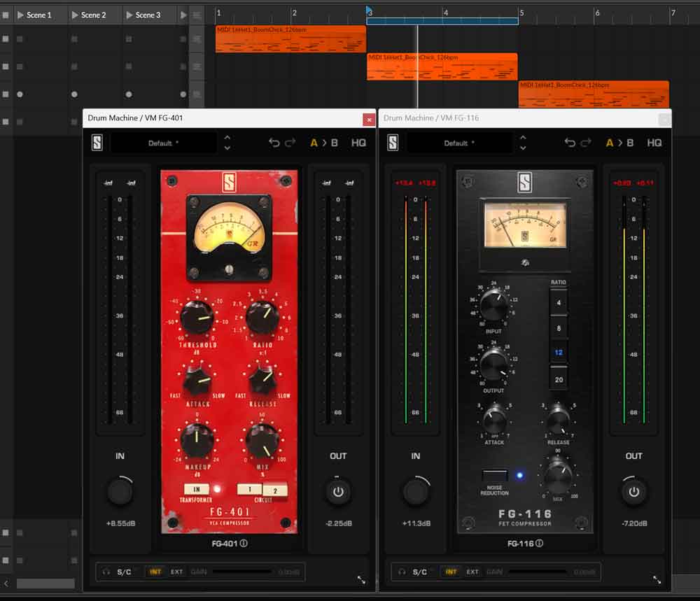Open the Default preset menu in FG-401
700x601 pixels.
[163, 143]
